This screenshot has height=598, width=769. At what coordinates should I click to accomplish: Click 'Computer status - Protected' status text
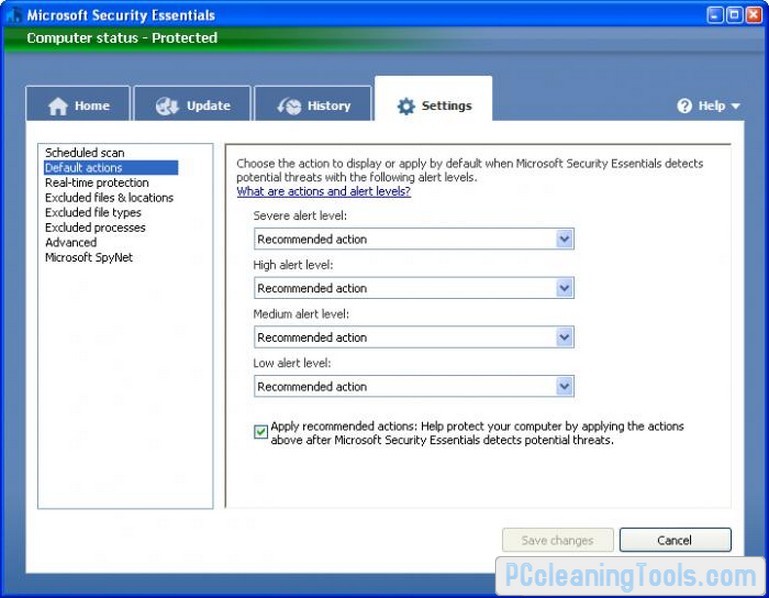(x=122, y=38)
